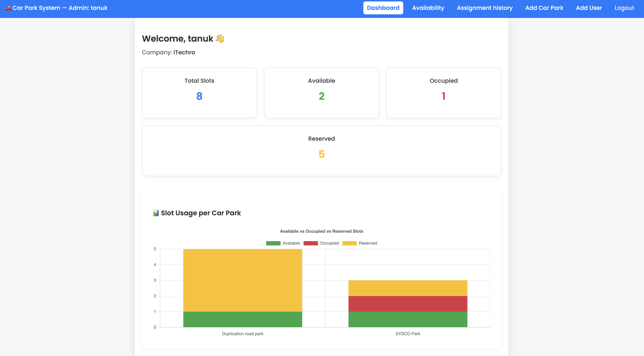Image resolution: width=644 pixels, height=356 pixels.
Task: Click red Occupied segment of SYSCO Park
Action: pos(408,304)
